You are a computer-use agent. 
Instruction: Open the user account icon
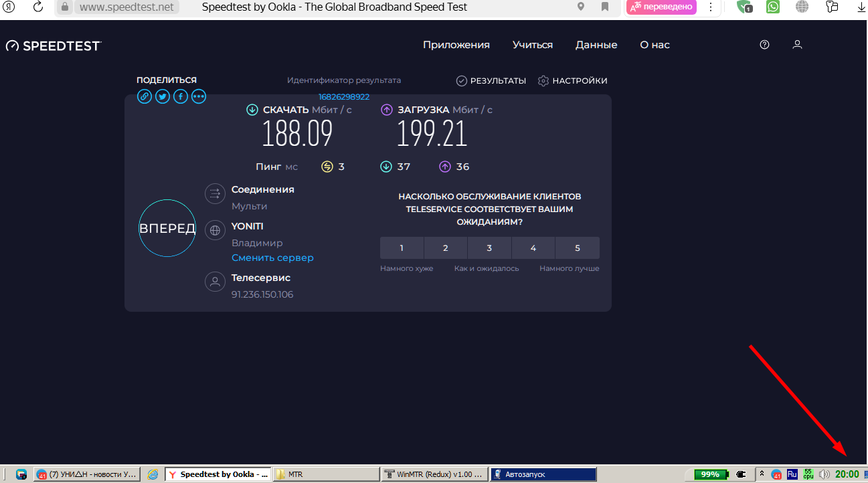797,45
